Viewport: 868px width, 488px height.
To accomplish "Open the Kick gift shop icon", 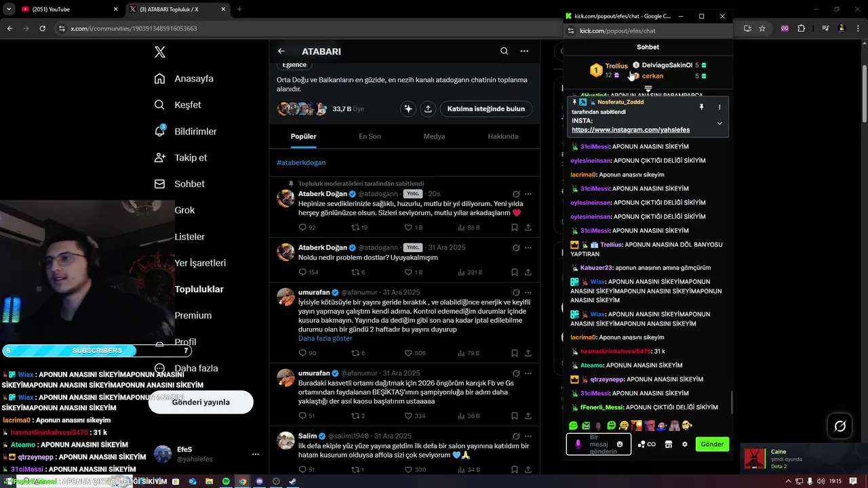I will [668, 444].
